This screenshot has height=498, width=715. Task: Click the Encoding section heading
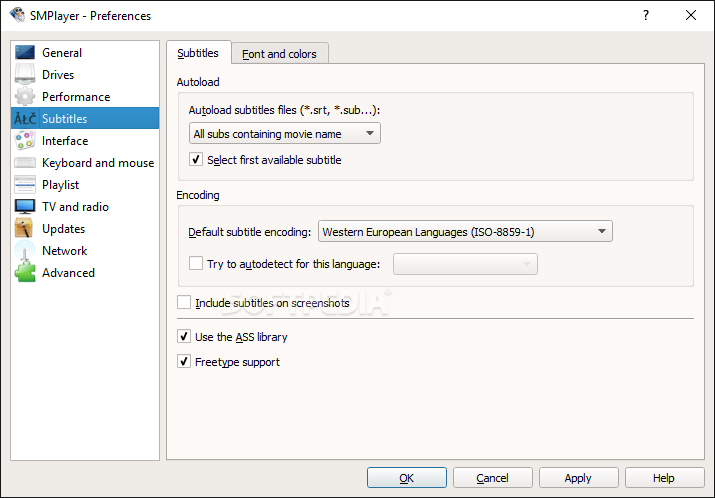[x=198, y=195]
